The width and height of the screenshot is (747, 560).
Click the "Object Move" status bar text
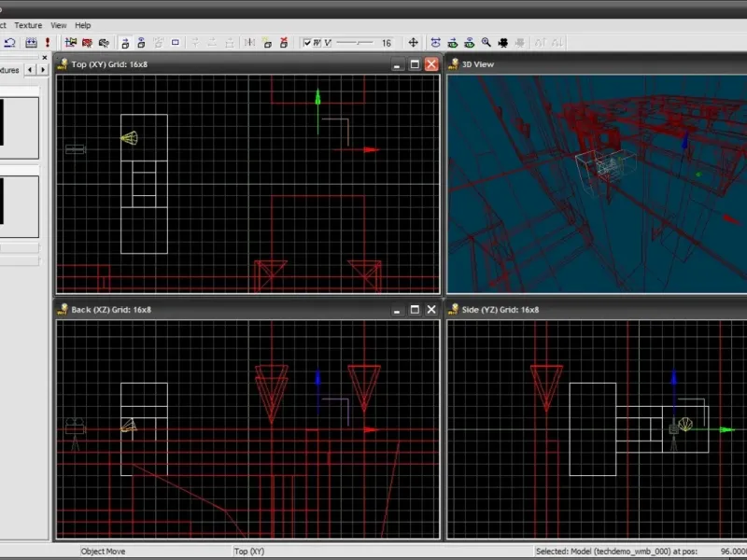pos(103,552)
